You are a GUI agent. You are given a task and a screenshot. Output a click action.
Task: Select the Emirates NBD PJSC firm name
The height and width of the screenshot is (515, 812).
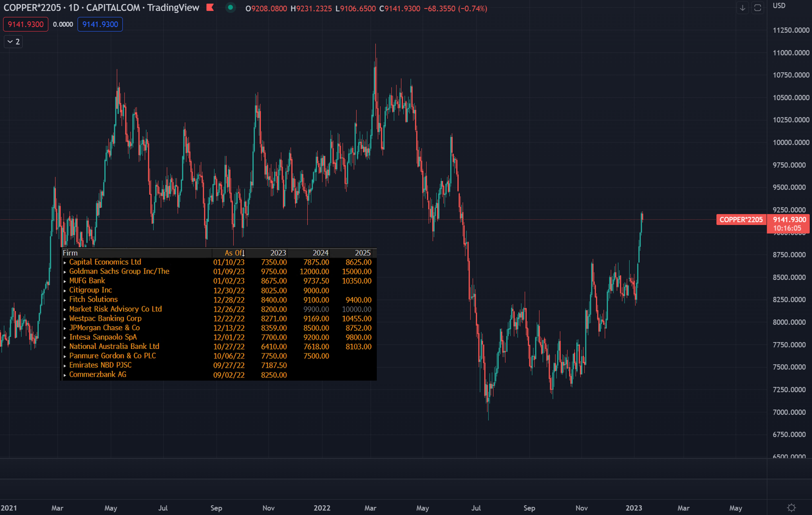tap(100, 365)
